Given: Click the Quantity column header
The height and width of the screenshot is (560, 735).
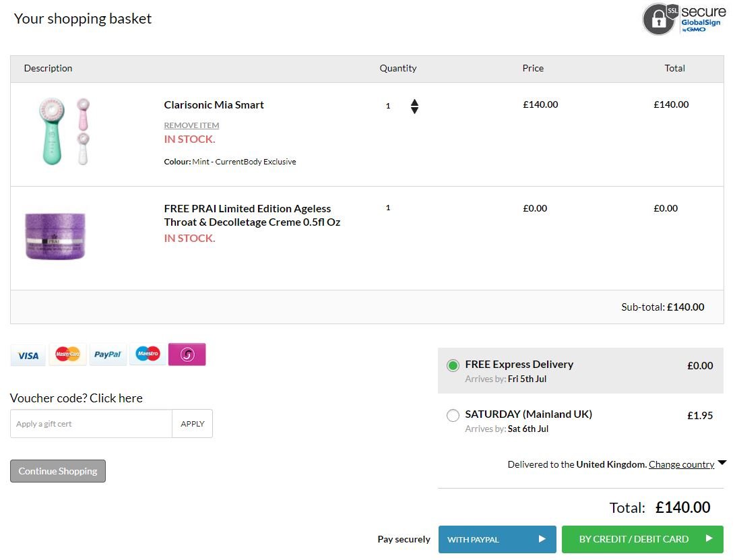Looking at the screenshot, I should coord(398,68).
